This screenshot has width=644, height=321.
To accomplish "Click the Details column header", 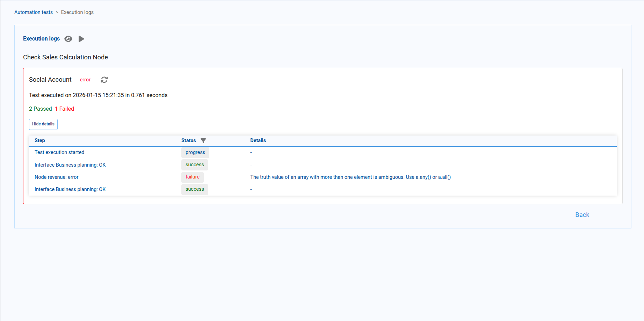I will tap(258, 140).
